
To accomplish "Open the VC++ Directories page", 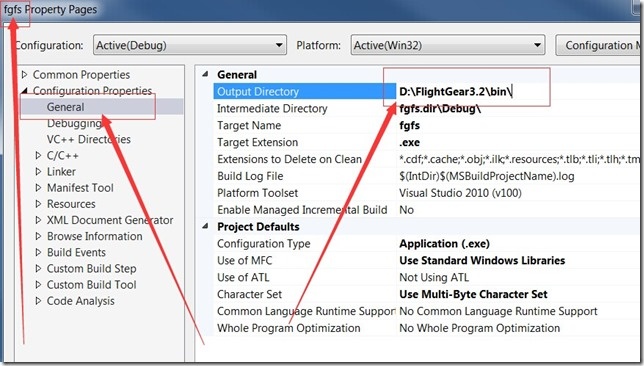I will point(89,139).
